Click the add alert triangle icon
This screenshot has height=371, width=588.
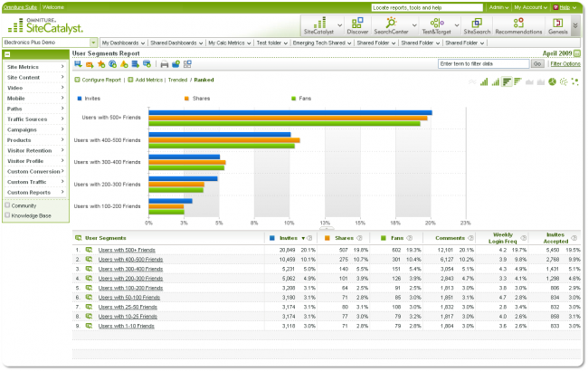click(124, 64)
